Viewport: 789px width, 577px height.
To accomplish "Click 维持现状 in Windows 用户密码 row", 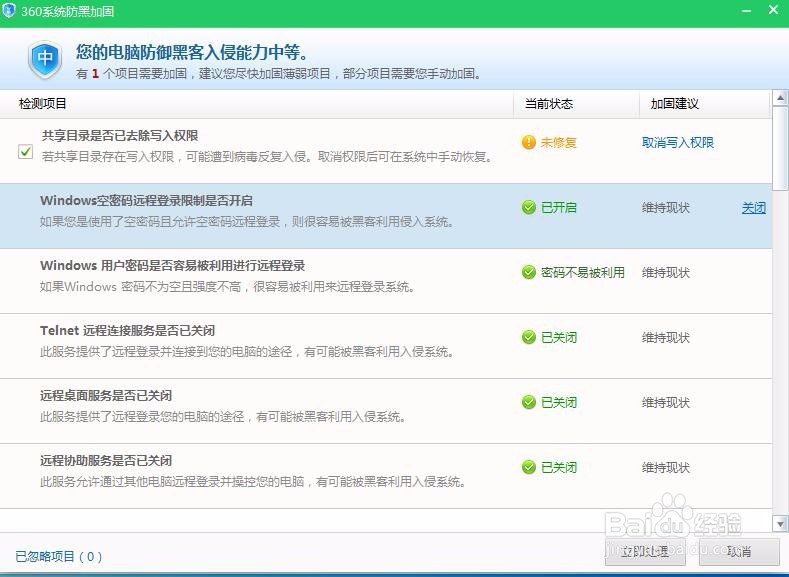I will pos(666,273).
